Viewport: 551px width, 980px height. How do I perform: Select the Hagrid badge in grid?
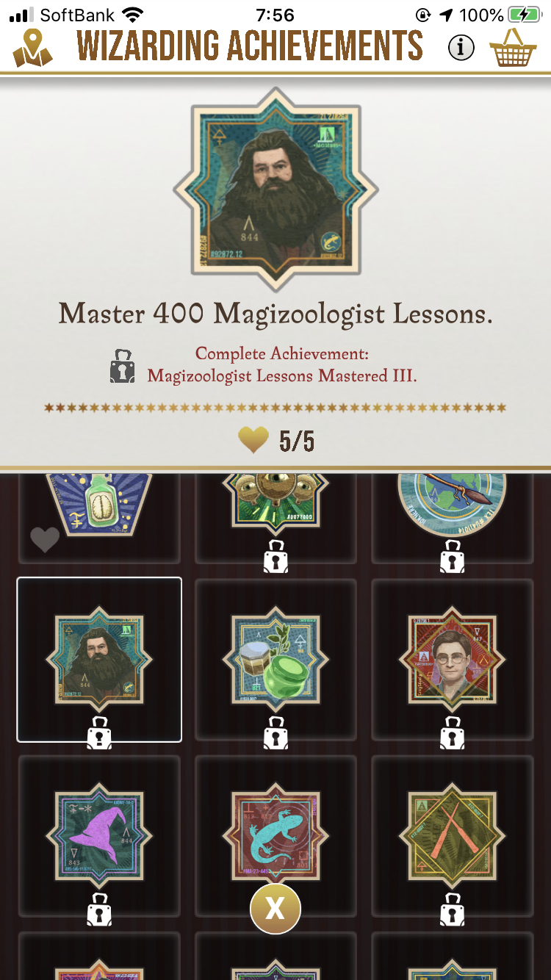coord(99,659)
